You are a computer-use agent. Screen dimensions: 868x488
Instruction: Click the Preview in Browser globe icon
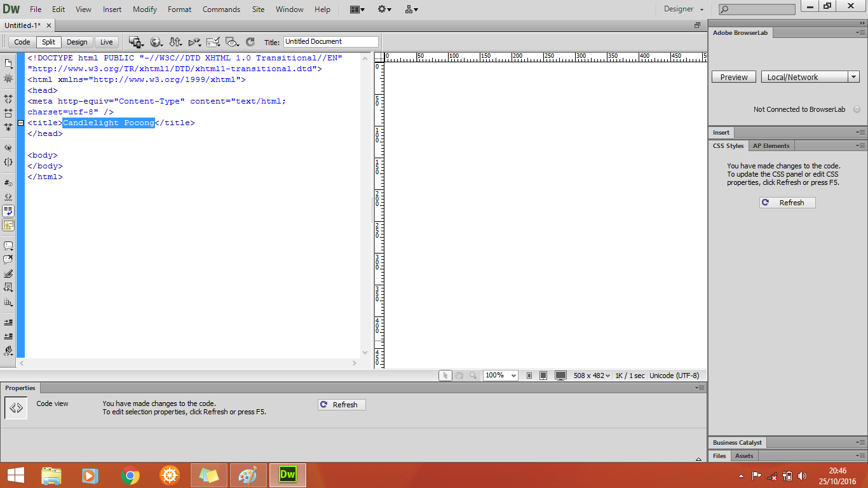point(156,42)
